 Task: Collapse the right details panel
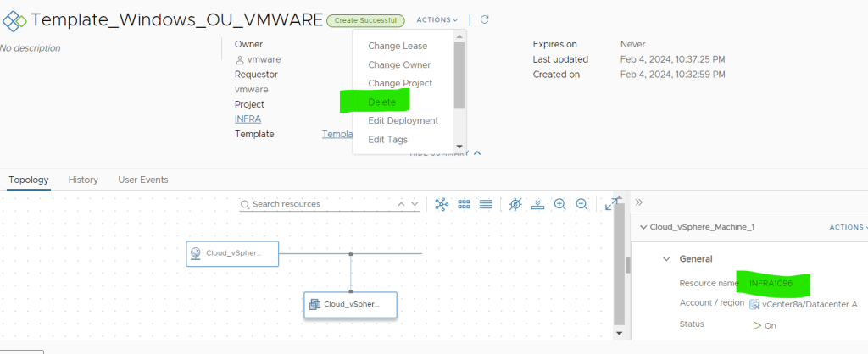(x=639, y=202)
